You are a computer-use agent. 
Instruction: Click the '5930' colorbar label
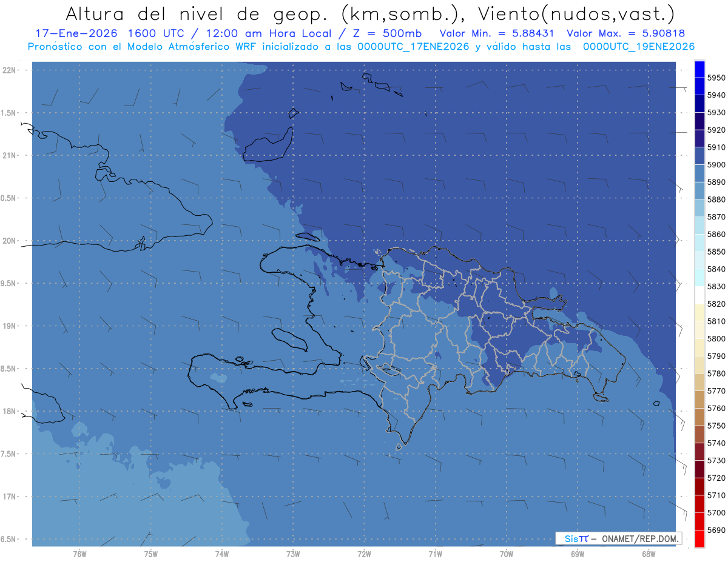[716, 113]
